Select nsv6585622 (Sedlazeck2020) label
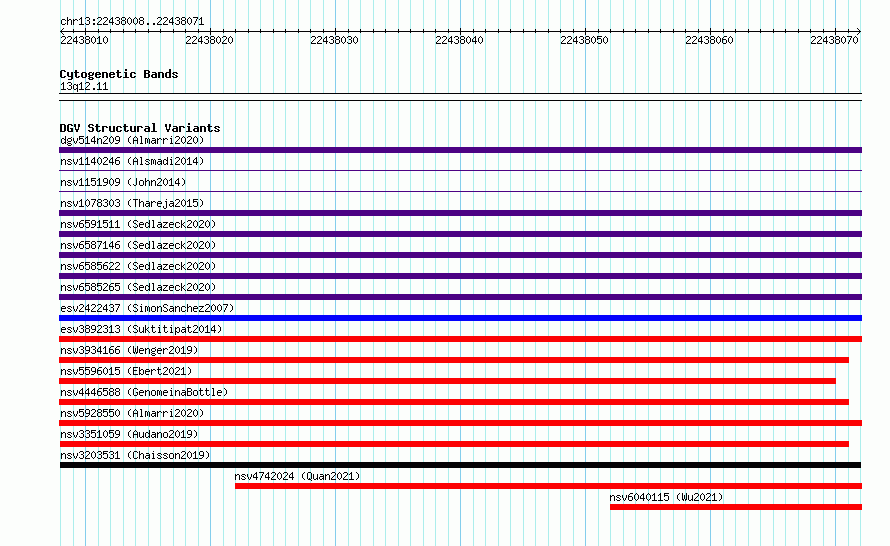 pos(138,266)
